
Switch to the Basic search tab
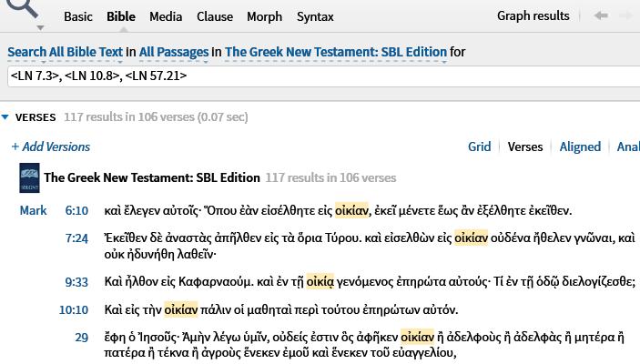(x=78, y=16)
